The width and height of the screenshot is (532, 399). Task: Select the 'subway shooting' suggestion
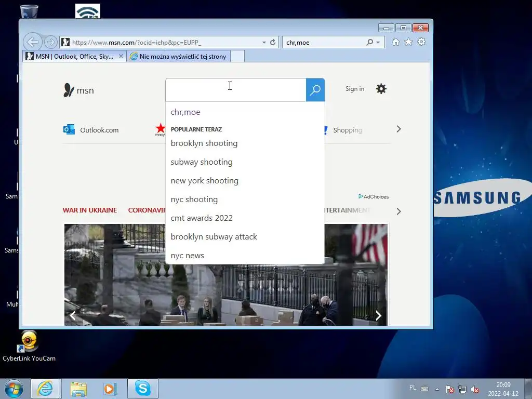pyautogui.click(x=245, y=162)
